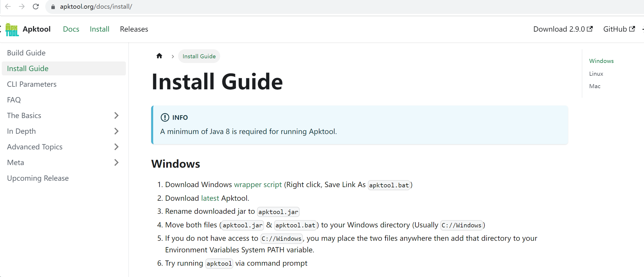Click the padlock site info icon
This screenshot has width=644, height=277.
pos(53,7)
